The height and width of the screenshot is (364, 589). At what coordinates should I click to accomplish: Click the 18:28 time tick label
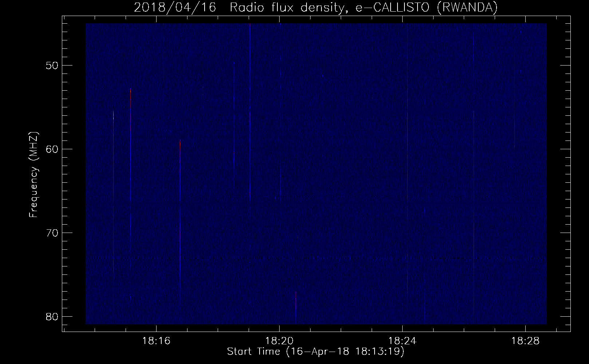[x=525, y=341]
